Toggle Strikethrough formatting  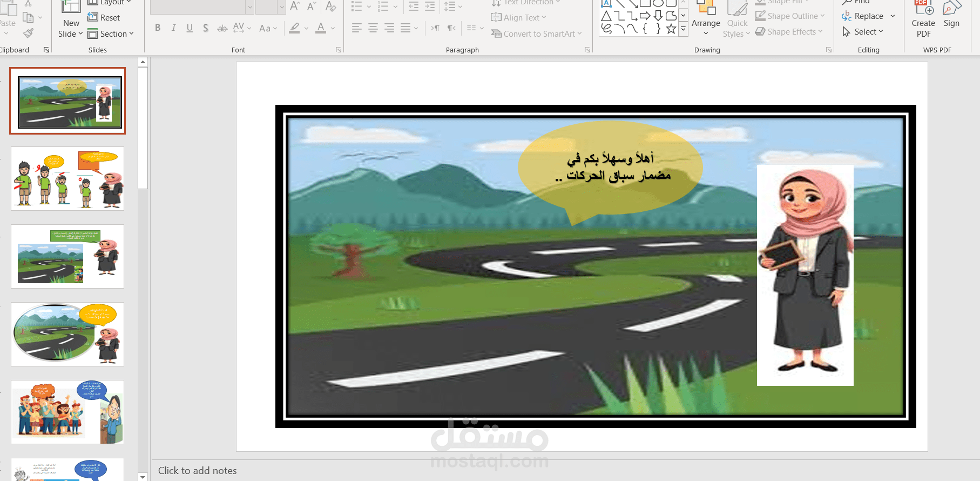[222, 28]
